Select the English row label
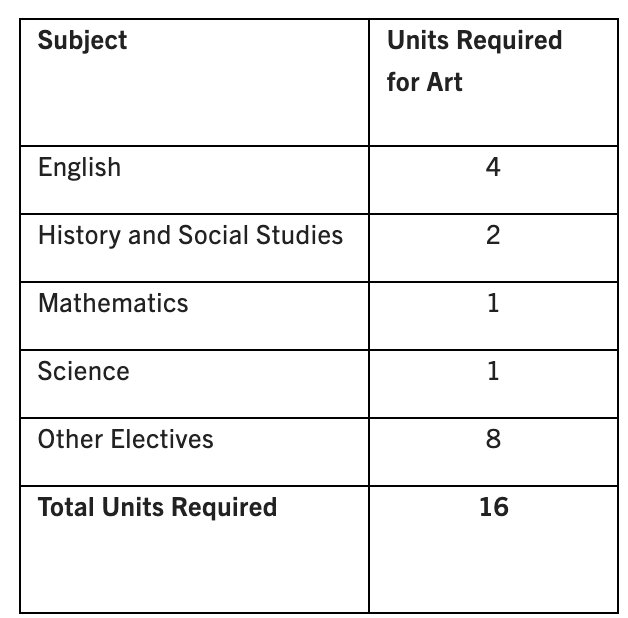The image size is (628, 618). click(79, 167)
